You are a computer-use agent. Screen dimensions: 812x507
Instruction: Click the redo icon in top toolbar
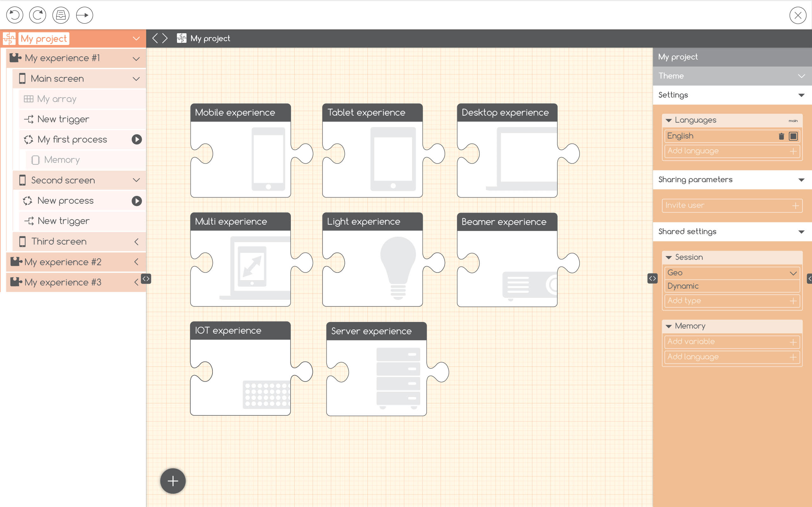tap(37, 15)
